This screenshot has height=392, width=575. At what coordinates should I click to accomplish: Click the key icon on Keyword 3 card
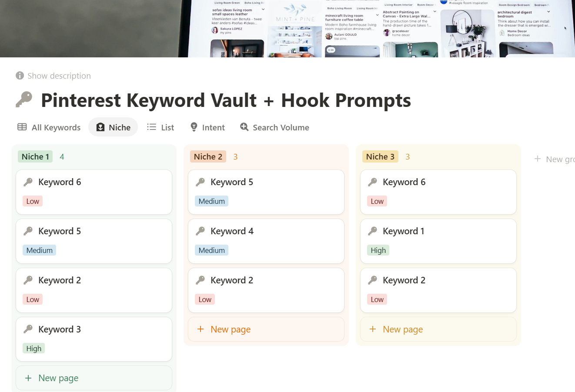point(28,329)
